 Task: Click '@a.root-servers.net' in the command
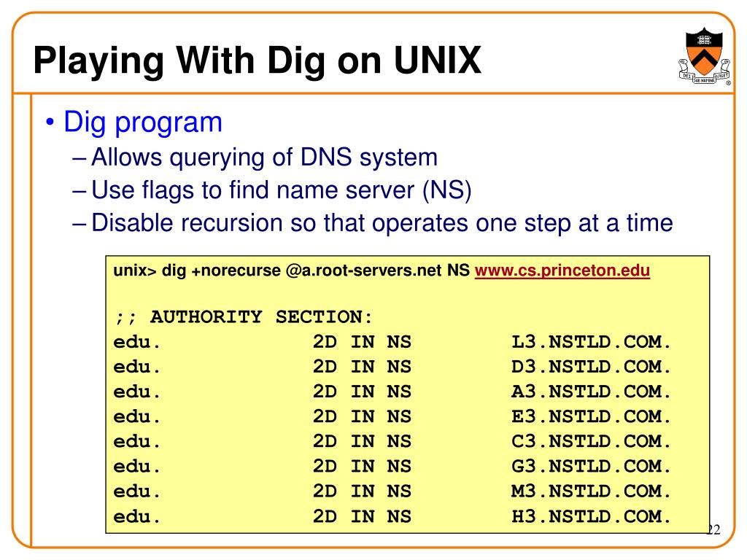(x=363, y=271)
